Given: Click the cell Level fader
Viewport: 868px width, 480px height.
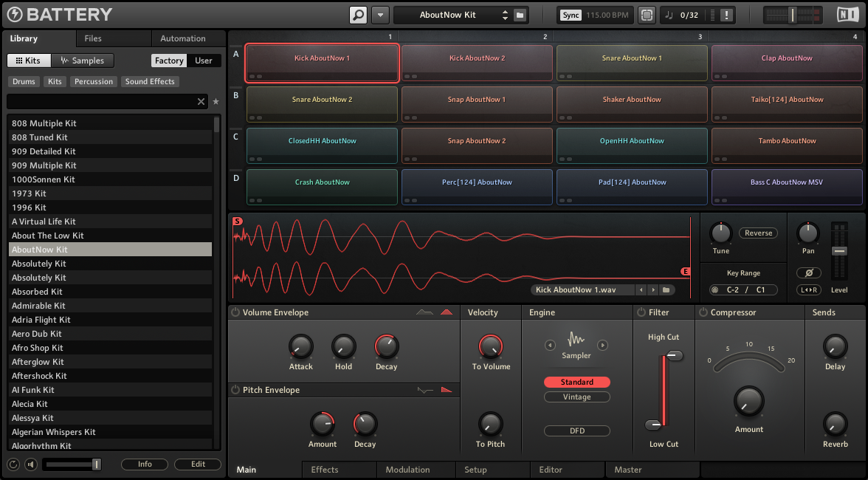Looking at the screenshot, I should click(x=839, y=251).
